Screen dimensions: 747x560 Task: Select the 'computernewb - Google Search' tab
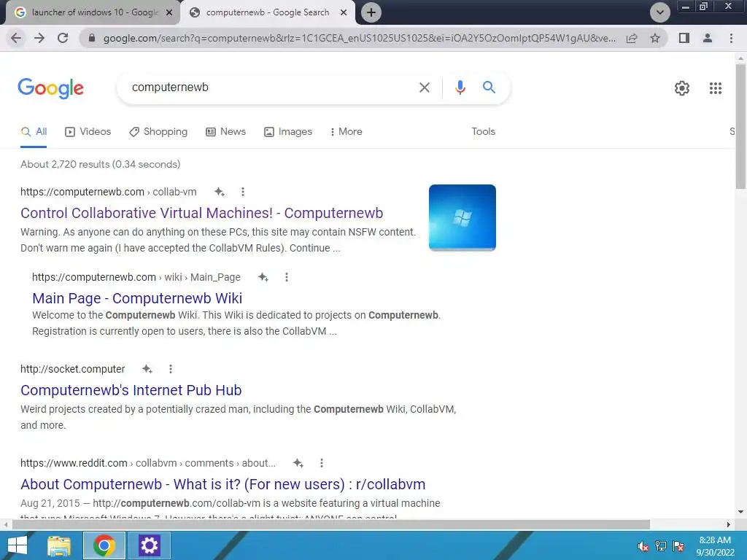pos(267,12)
